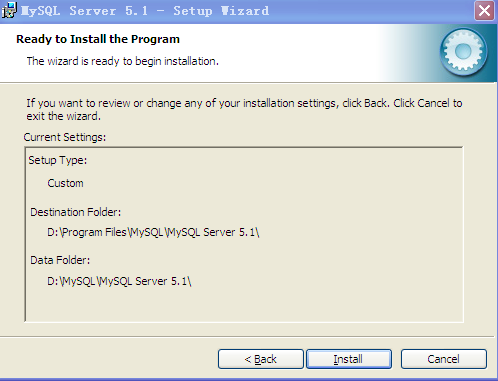Viewport: 498px width, 381px height.
Task: Click the Ready to Install heading
Action: pyautogui.click(x=98, y=39)
